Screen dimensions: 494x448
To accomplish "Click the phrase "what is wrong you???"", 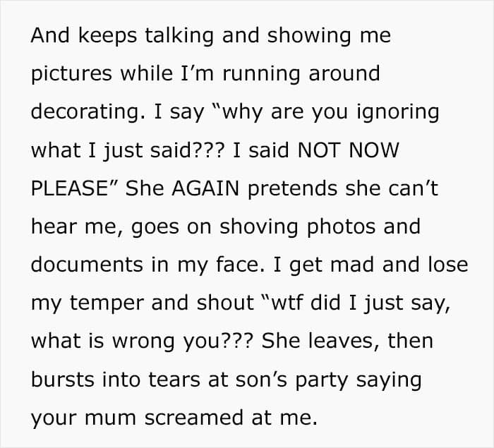I will coord(142,341).
